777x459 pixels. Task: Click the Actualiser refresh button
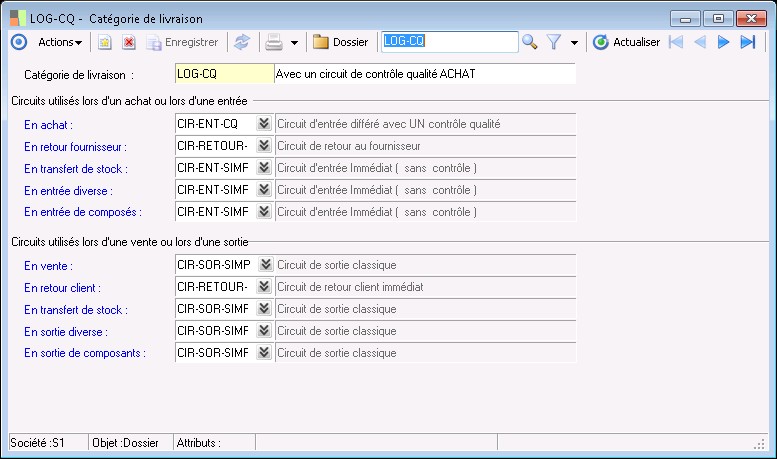coord(626,42)
